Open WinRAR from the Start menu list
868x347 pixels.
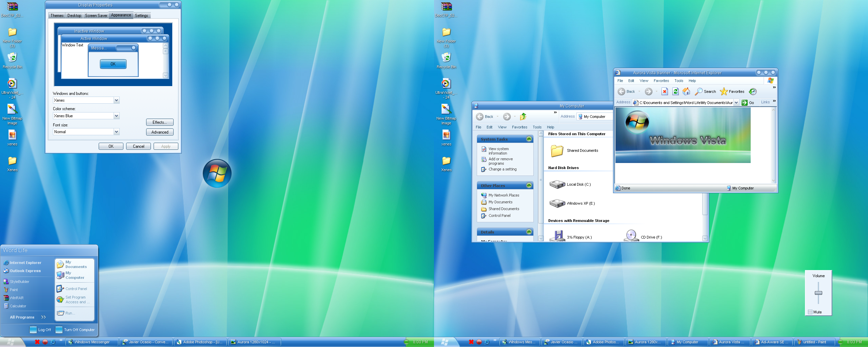click(17, 298)
